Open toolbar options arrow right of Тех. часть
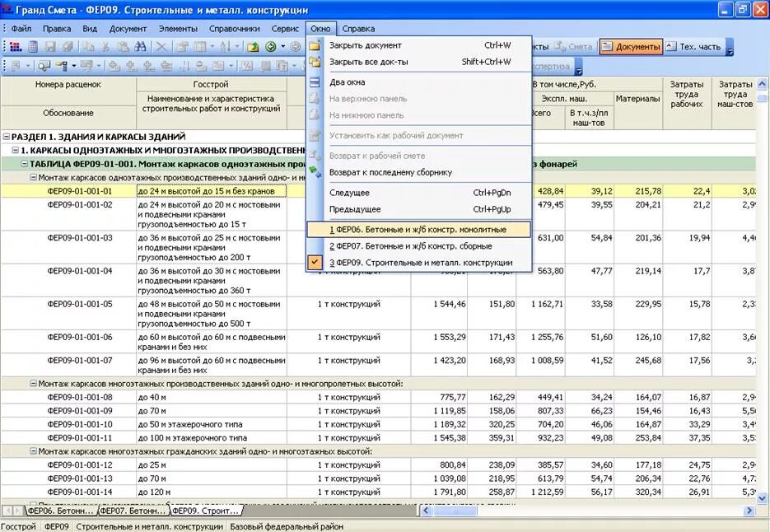This screenshot has width=770, height=532. (x=730, y=47)
